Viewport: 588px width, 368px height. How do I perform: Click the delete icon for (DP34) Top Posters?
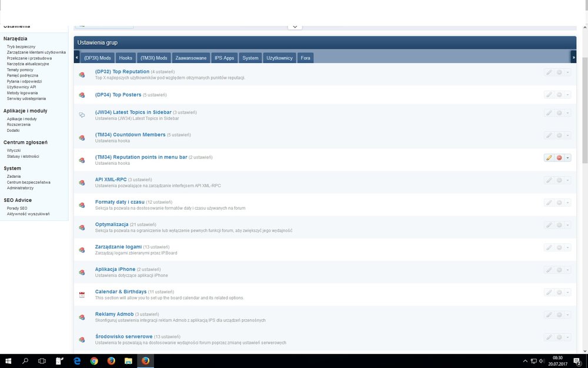559,95
